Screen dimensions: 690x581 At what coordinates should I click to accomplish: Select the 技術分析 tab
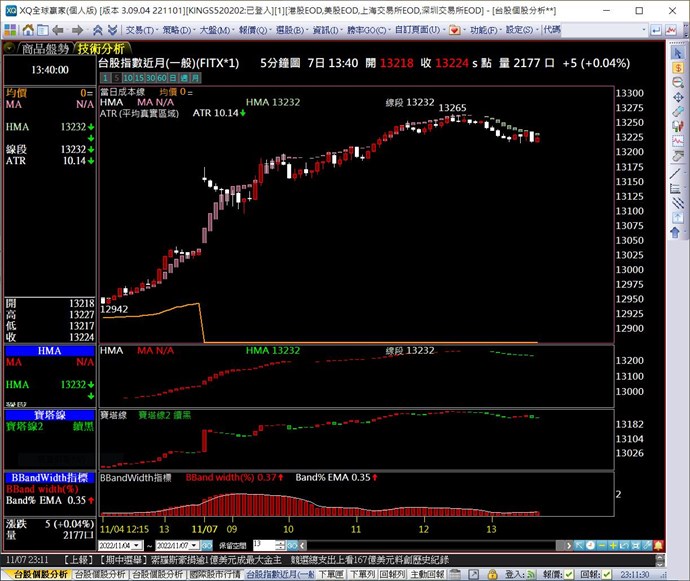(101, 48)
